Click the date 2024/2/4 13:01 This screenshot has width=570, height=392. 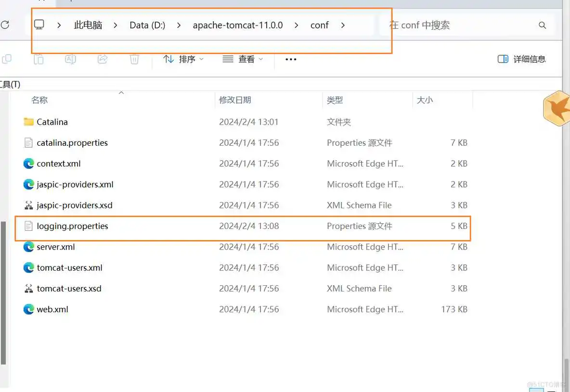248,122
